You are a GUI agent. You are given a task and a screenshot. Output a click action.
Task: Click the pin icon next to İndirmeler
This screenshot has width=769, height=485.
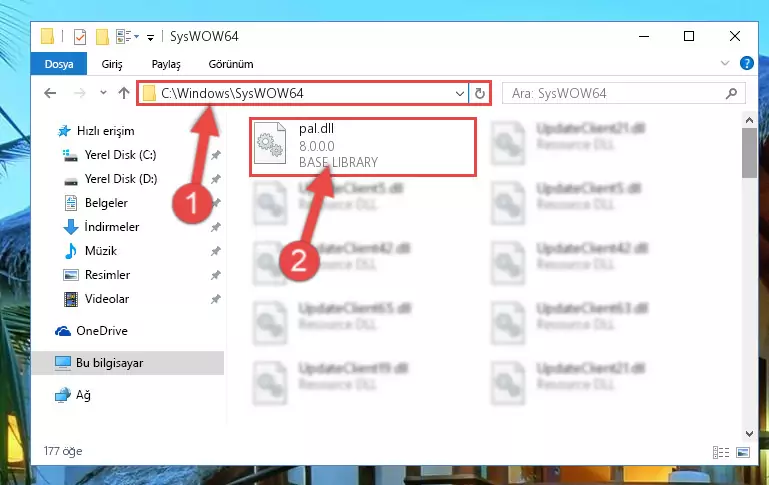[x=215, y=228]
